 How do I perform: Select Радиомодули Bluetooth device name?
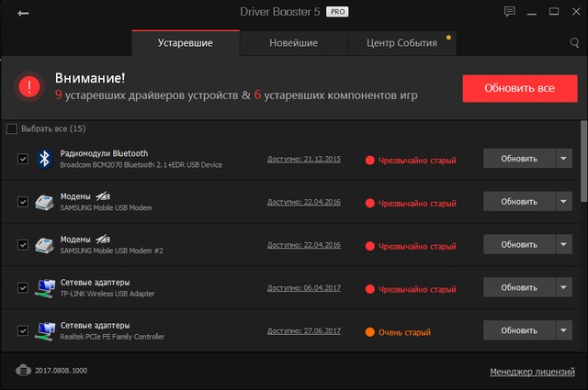click(x=104, y=153)
